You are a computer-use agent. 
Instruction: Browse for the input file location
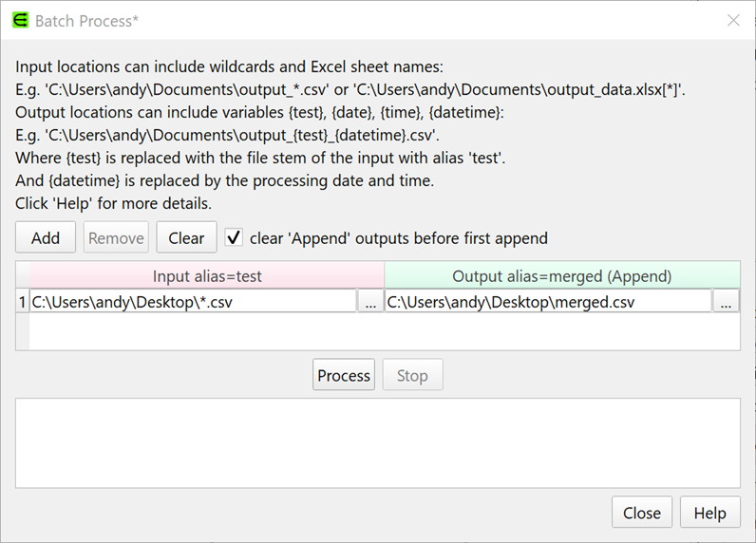click(370, 302)
